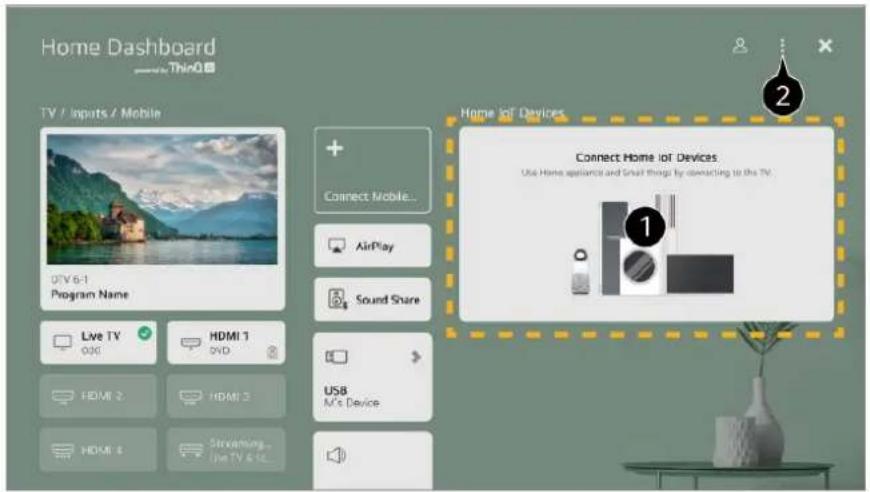Open the three-dot more options menu
Viewport: 870px width, 492px height.
pyautogui.click(x=782, y=45)
